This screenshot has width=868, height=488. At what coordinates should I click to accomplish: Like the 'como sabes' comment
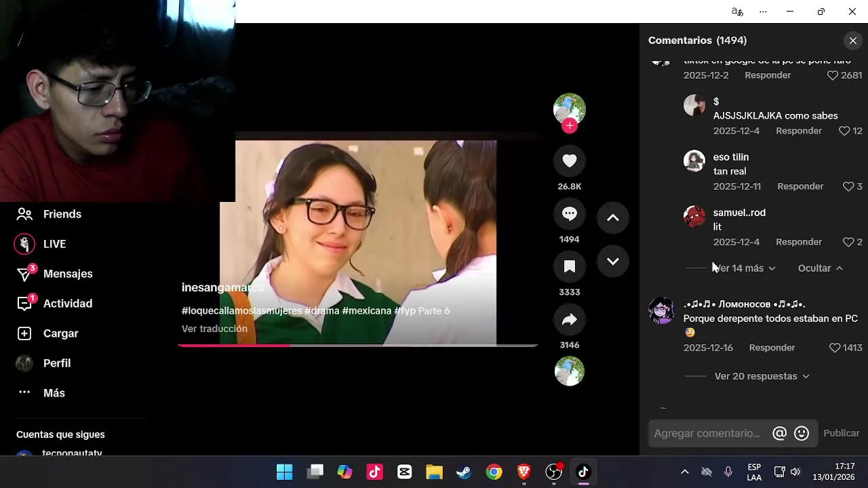pyautogui.click(x=844, y=131)
